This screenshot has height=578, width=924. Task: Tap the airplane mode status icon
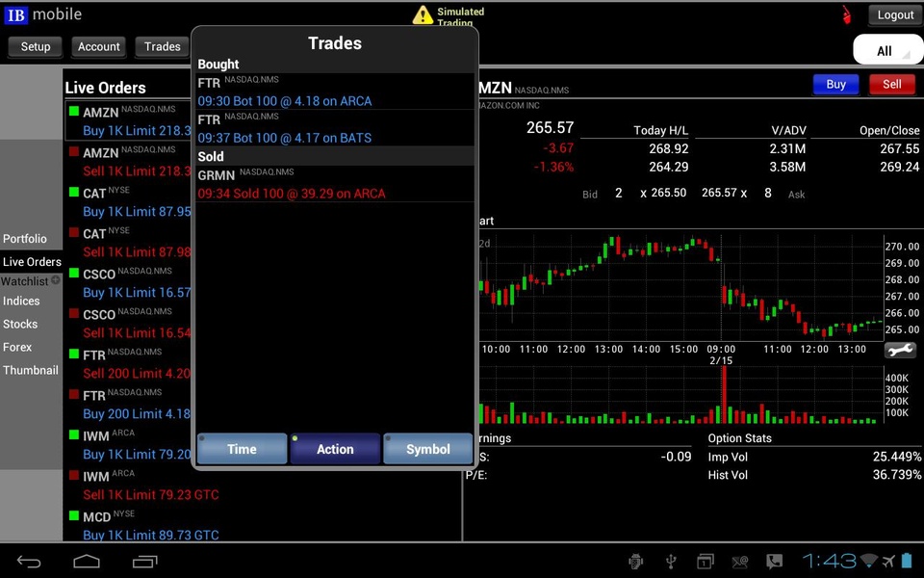pyautogui.click(x=887, y=561)
